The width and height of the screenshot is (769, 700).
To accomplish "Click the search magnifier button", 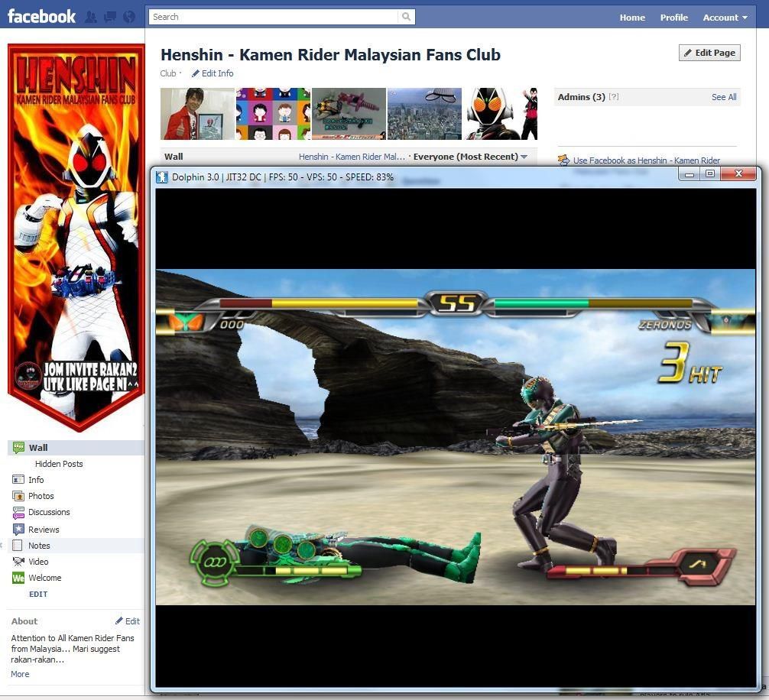I will click(x=406, y=17).
